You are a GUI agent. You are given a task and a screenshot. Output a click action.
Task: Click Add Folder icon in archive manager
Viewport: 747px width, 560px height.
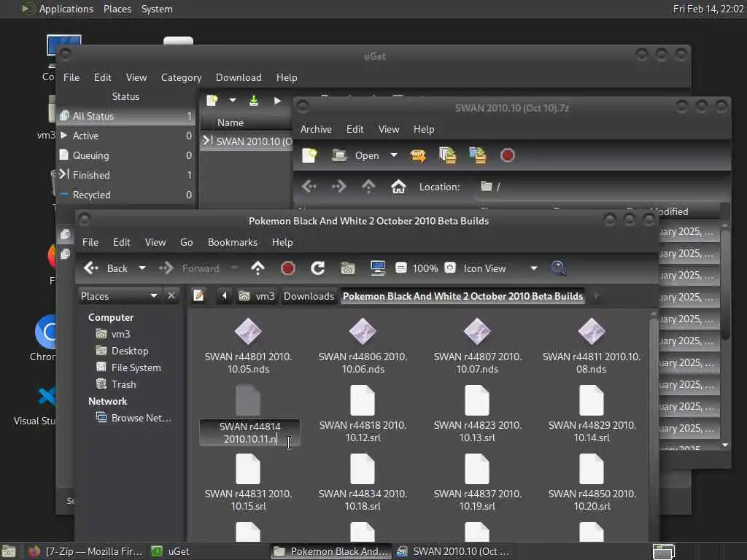(477, 156)
